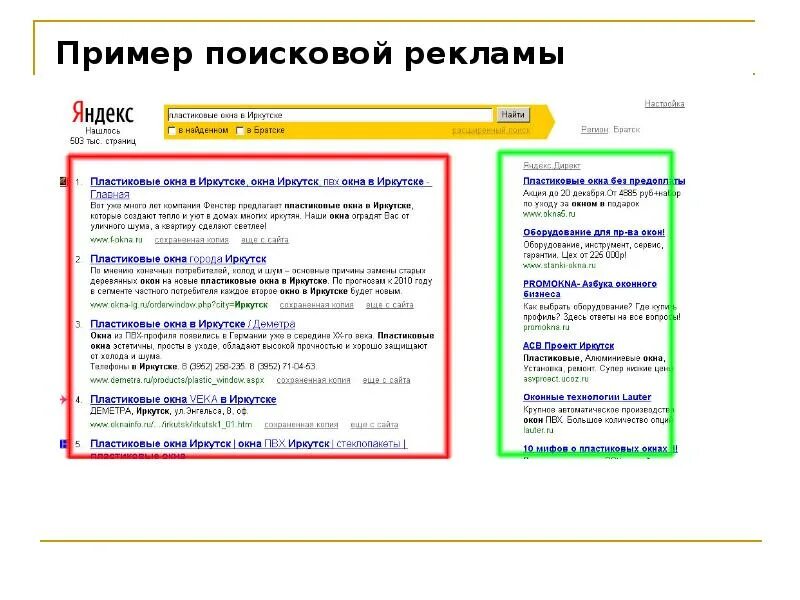Viewport: 800px width, 600px height.
Task: Click 'еще с сайта' for oknainfo.ru result
Action: coord(374,424)
